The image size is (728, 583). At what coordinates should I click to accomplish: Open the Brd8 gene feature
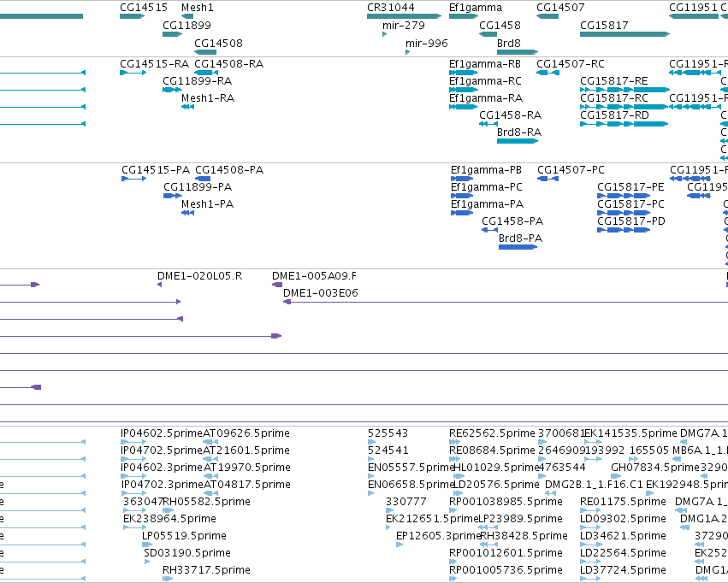point(518,52)
